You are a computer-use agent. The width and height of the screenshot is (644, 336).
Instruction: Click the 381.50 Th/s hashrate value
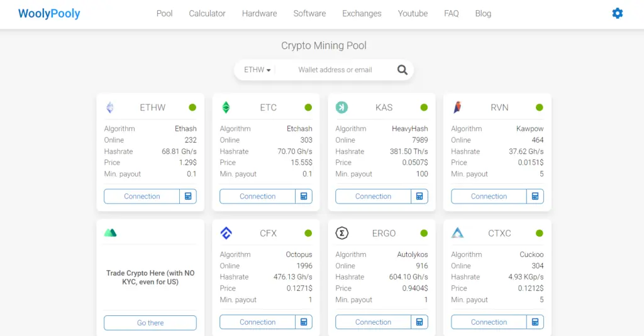(x=409, y=151)
